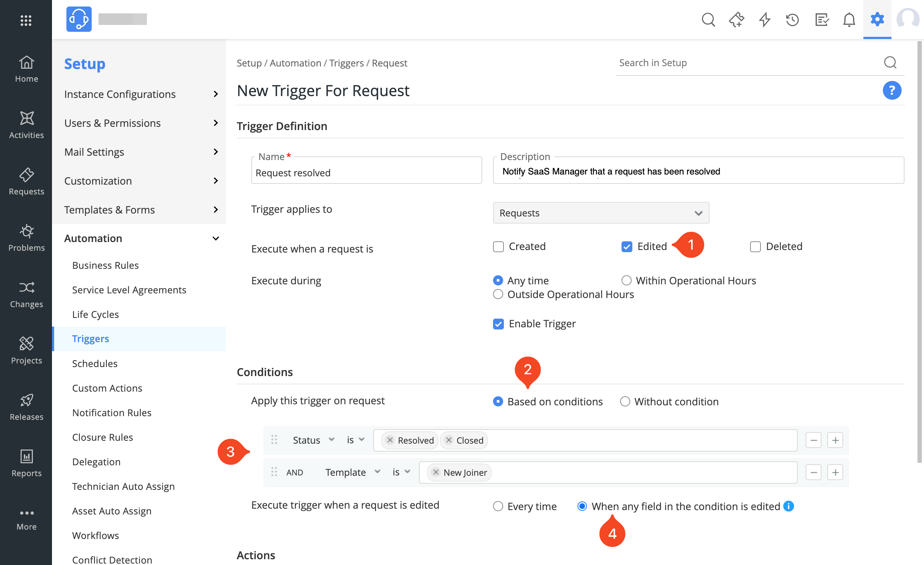Image resolution: width=924 pixels, height=565 pixels.
Task: Remove the Closed status tag
Action: [449, 440]
